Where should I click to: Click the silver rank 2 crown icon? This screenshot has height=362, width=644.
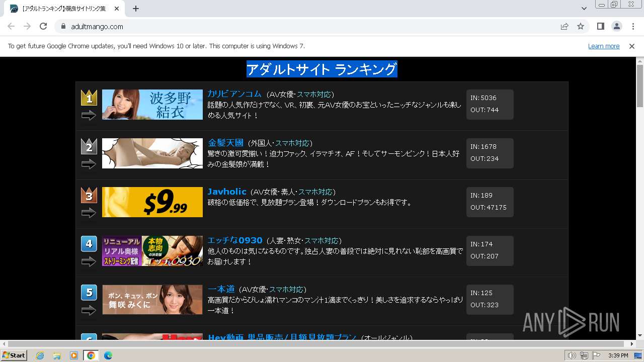pos(89,146)
